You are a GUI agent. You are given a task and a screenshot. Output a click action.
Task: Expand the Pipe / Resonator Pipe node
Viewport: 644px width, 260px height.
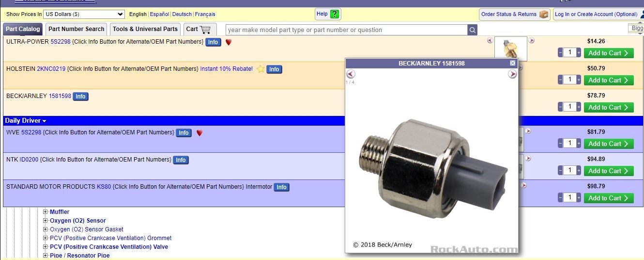click(x=46, y=256)
